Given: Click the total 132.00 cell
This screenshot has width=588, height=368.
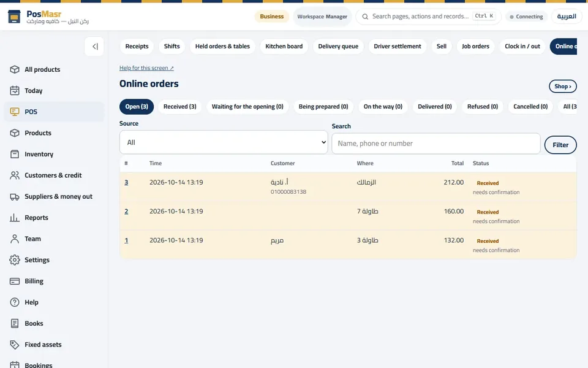Looking at the screenshot, I should tap(453, 240).
